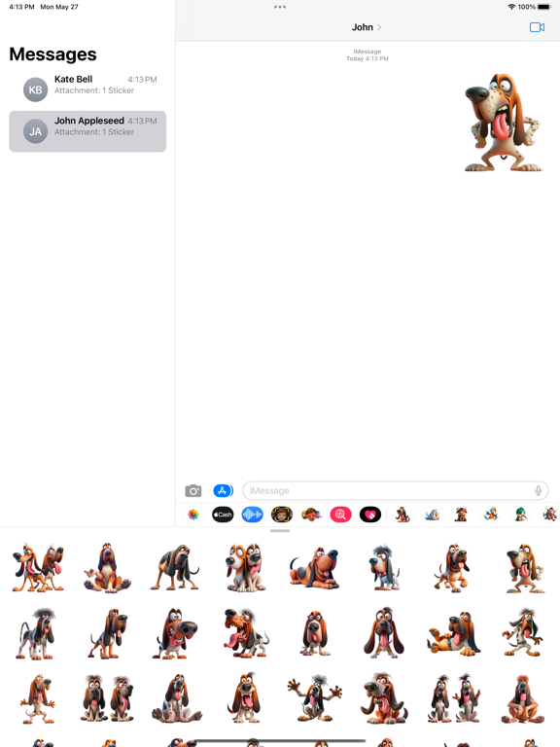The image size is (560, 747).
Task: Pick the sitting dog showing its paw pads
Action: pyautogui.click(x=107, y=568)
